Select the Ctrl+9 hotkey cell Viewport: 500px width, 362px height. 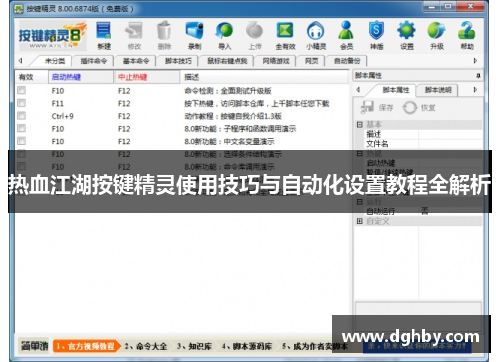click(62, 116)
